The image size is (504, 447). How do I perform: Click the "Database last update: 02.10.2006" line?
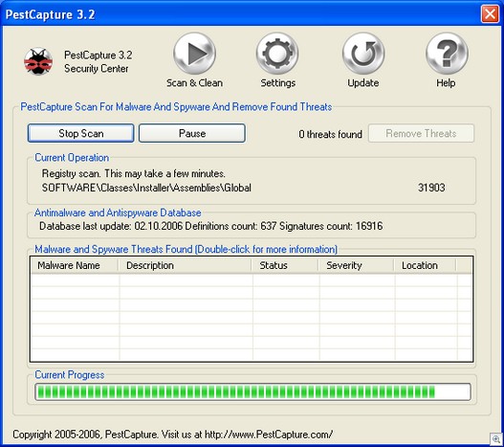coord(210,226)
